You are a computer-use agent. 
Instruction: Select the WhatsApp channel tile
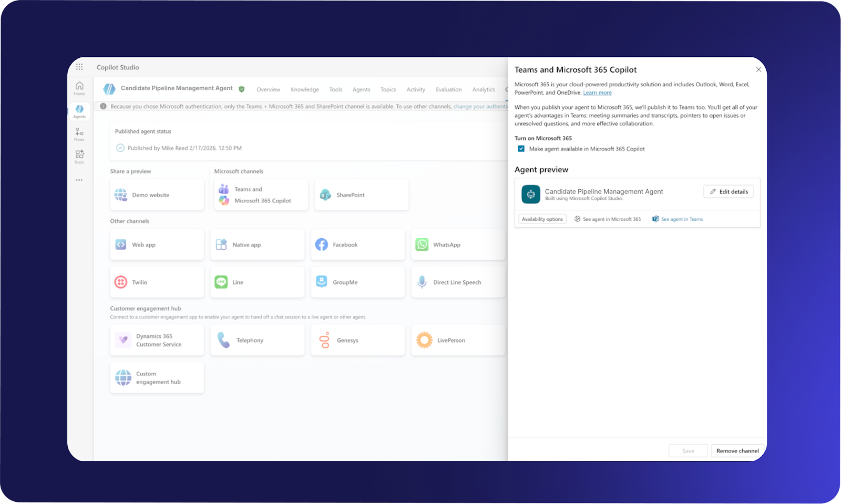457,245
